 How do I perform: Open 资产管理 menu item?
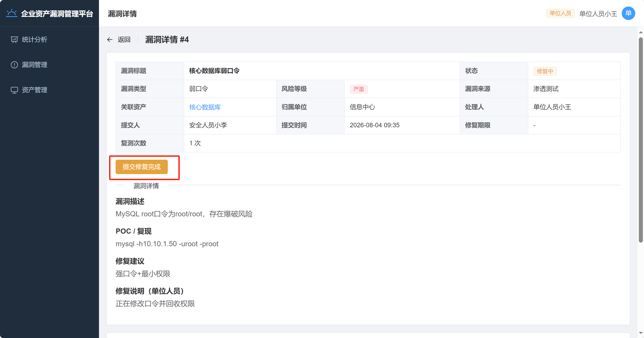pyautogui.click(x=49, y=90)
